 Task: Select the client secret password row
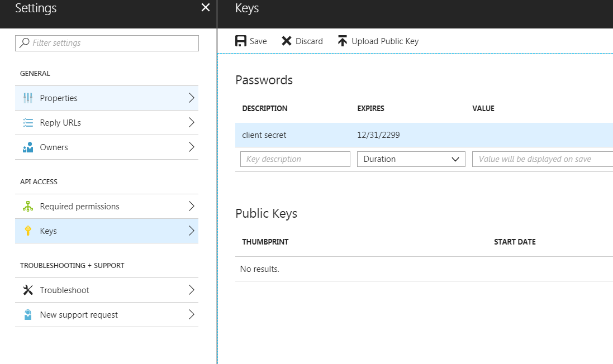pos(335,135)
